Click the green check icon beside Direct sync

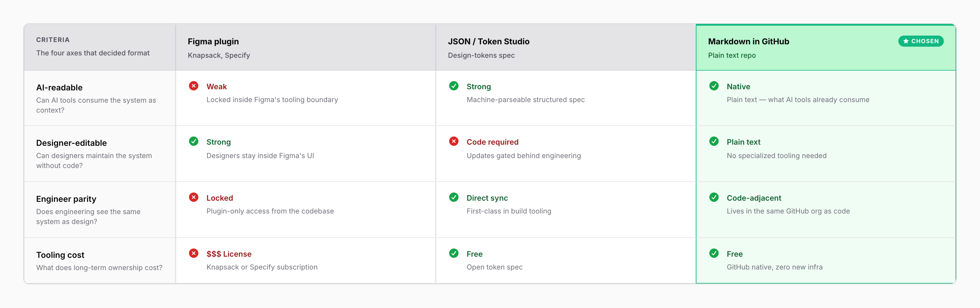454,197
